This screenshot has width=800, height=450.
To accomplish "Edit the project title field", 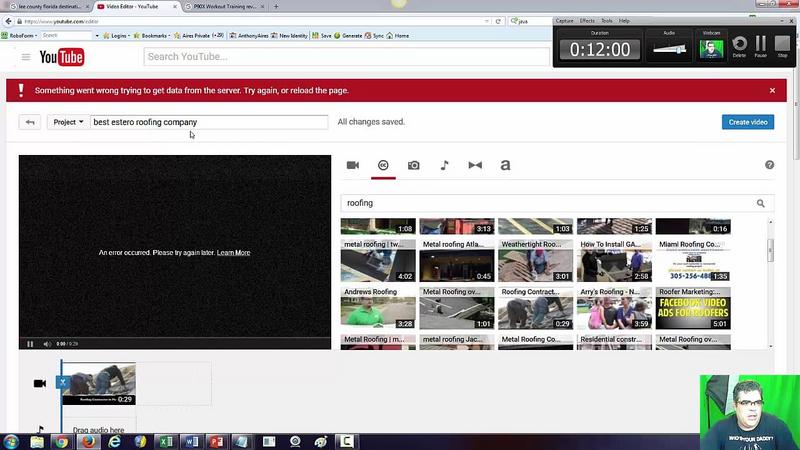I will tap(209, 122).
